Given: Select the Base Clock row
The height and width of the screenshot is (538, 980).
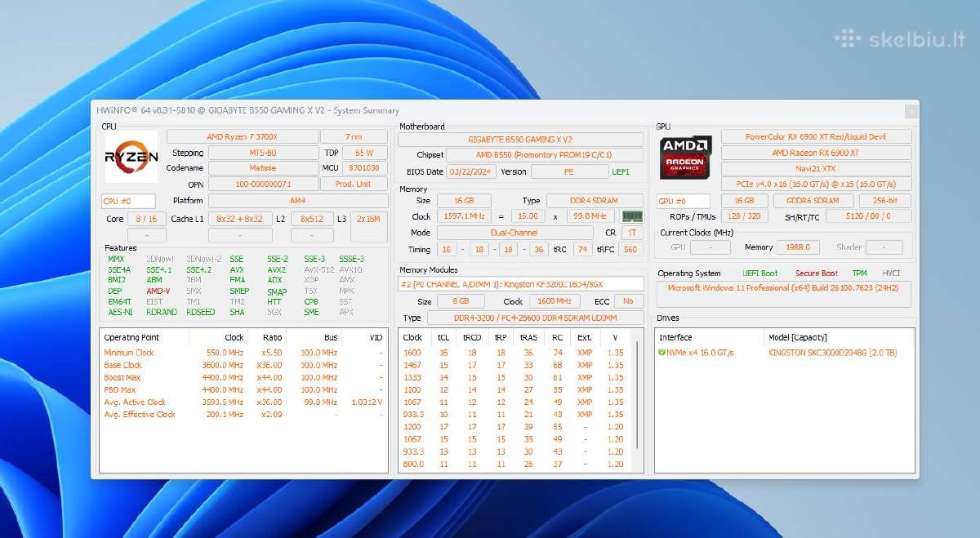Looking at the screenshot, I should click(x=243, y=365).
